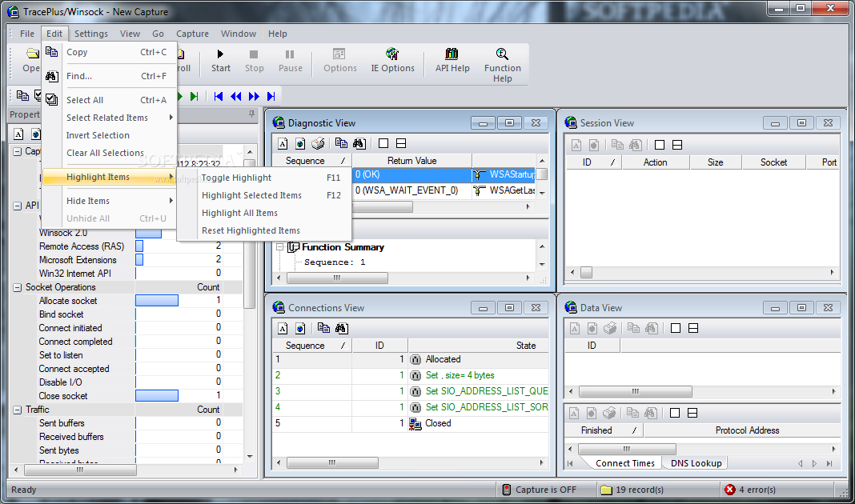Choose Find... from the Edit menu

point(109,76)
